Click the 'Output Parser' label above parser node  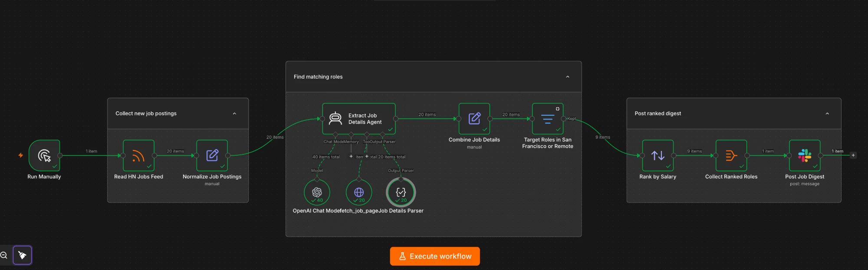coord(401,171)
